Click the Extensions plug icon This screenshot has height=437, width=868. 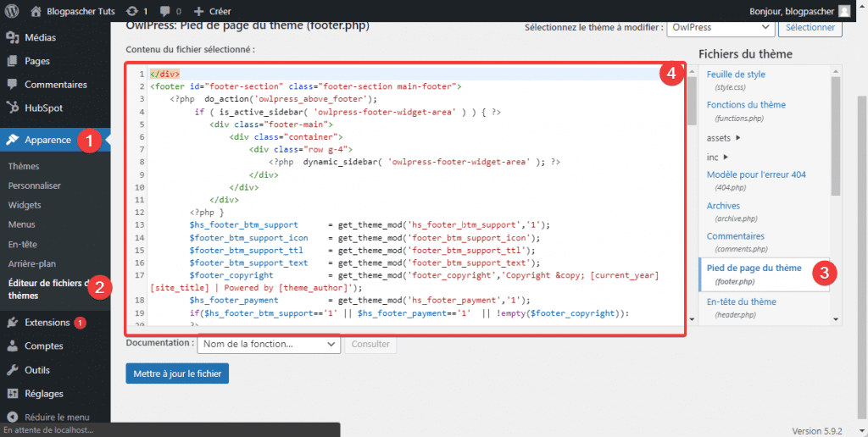[x=12, y=323]
